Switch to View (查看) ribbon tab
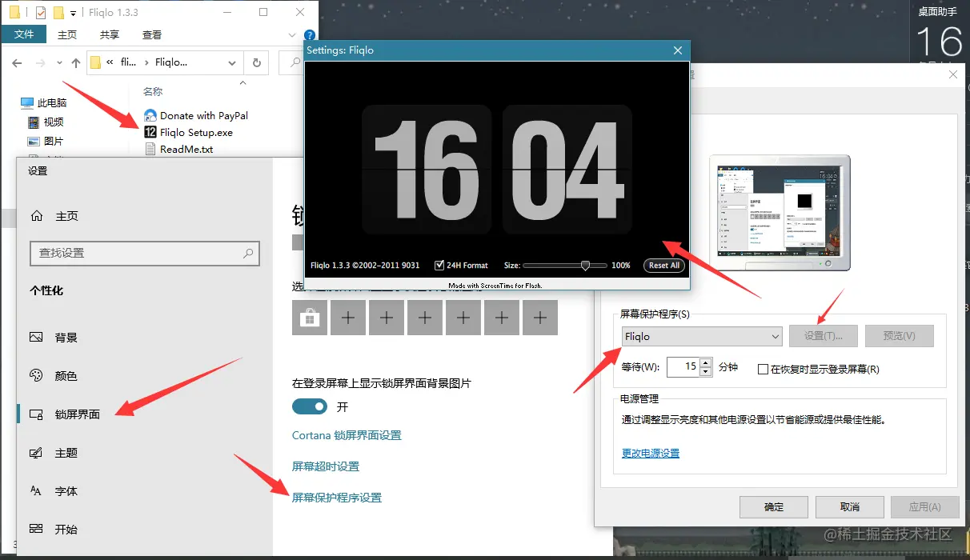 tap(152, 34)
